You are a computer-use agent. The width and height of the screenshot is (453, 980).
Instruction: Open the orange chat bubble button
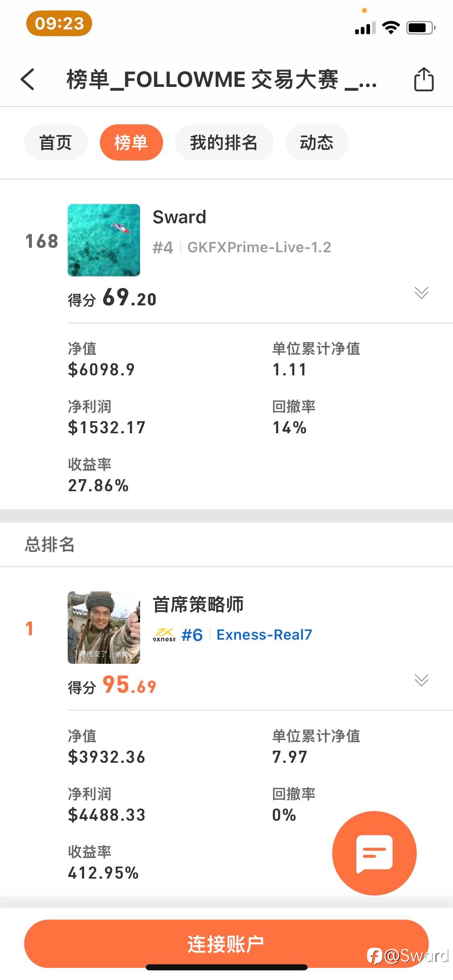(x=374, y=853)
